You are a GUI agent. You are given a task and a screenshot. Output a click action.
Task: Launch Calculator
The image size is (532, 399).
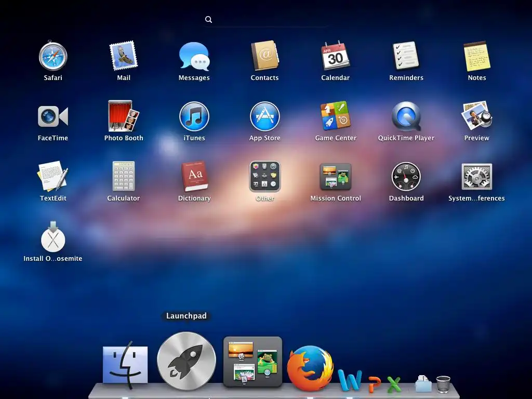(x=124, y=177)
